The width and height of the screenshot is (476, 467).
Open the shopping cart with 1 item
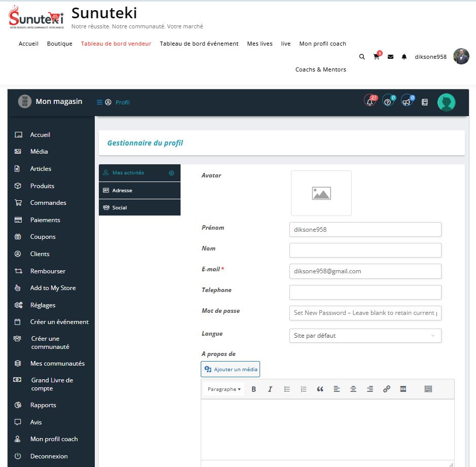coord(376,57)
